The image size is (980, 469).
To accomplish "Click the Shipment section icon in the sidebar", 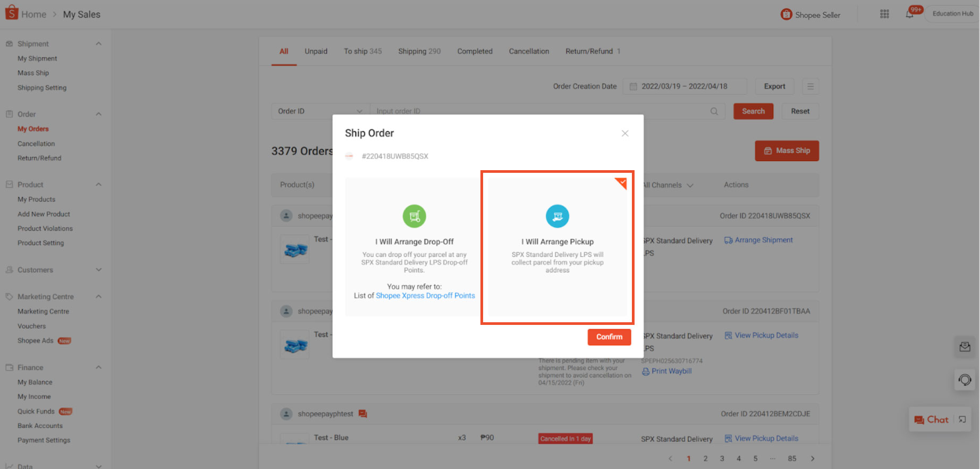I will click(x=9, y=44).
